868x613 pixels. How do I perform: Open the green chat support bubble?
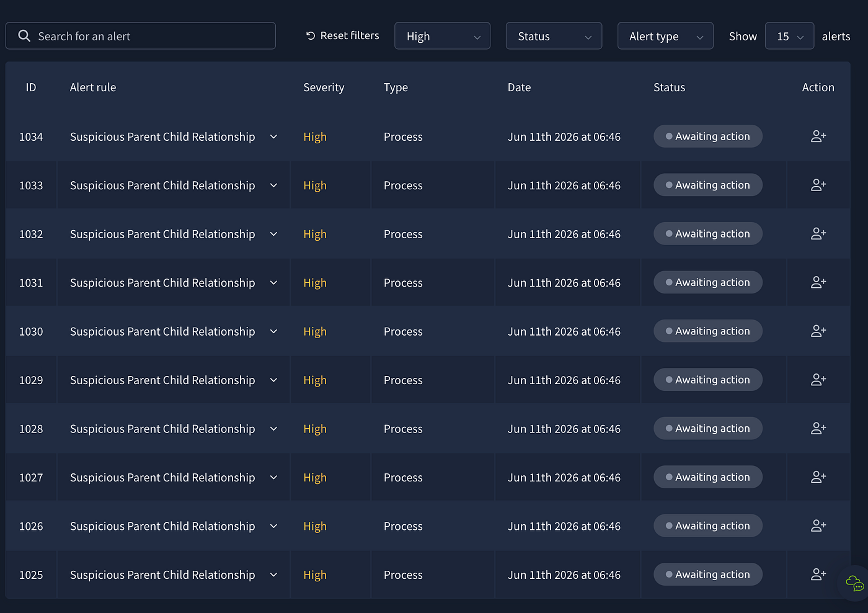tap(855, 583)
